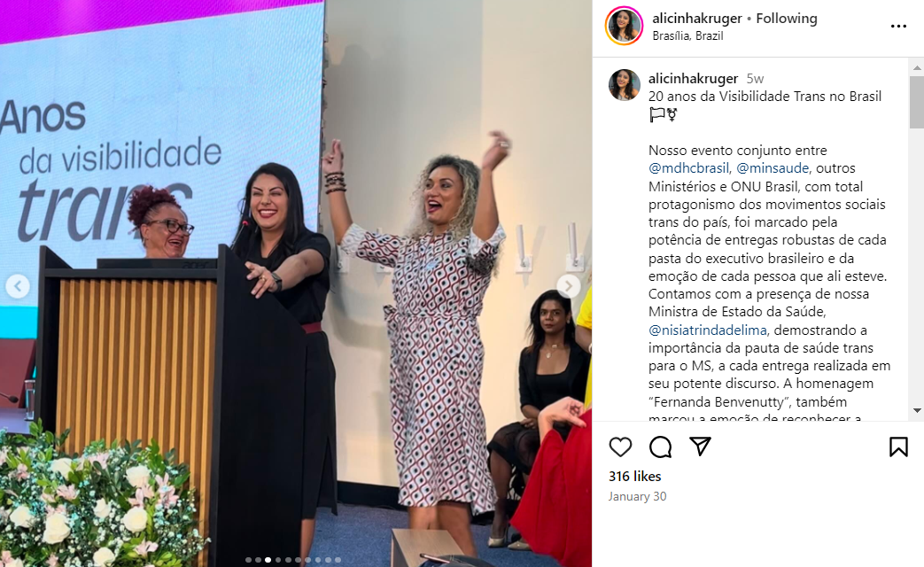Share post via paper plane icon

pyautogui.click(x=700, y=447)
